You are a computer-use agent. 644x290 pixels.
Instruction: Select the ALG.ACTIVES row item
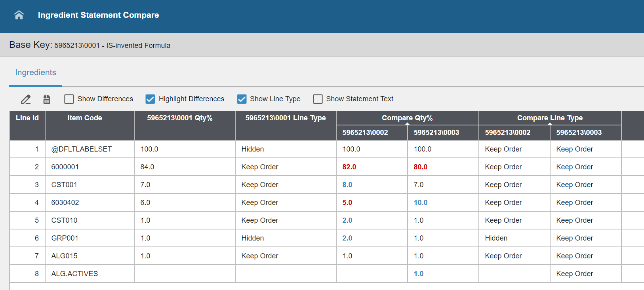pos(74,274)
